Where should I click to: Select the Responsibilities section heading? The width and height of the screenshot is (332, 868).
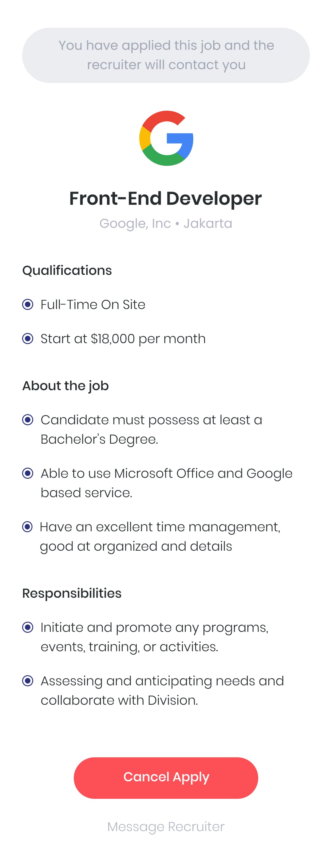click(72, 593)
